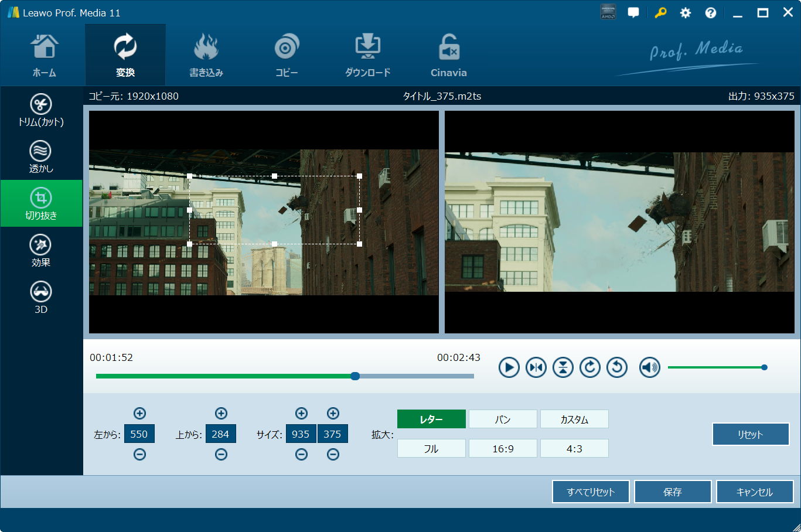Rotate video counterclockwise
This screenshot has width=801, height=532.
pos(616,367)
